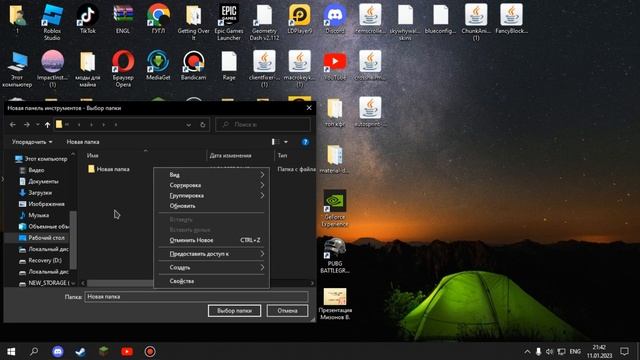This screenshot has height=360, width=640.
Task: Select Рабочий стол in navigation tree
Action: [x=42, y=238]
